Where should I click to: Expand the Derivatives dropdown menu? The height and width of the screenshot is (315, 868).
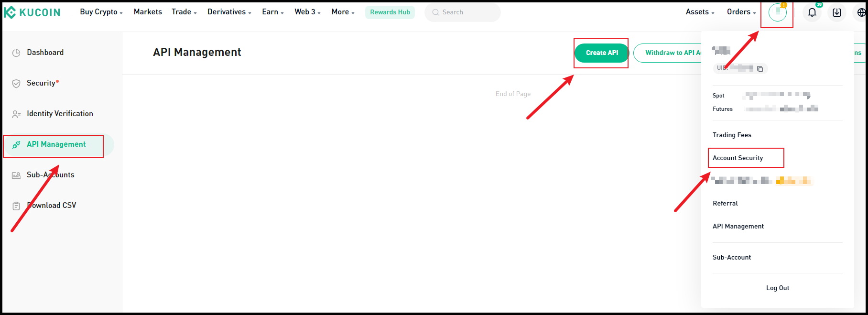[x=229, y=12]
